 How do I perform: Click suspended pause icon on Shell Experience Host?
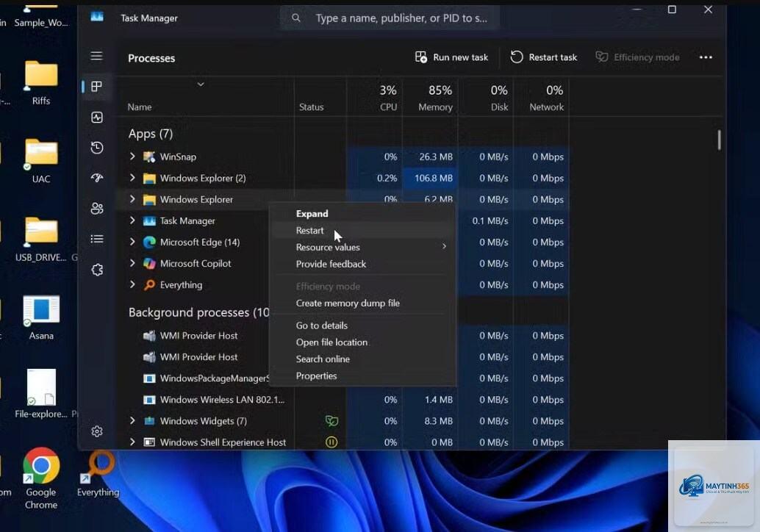pos(331,442)
